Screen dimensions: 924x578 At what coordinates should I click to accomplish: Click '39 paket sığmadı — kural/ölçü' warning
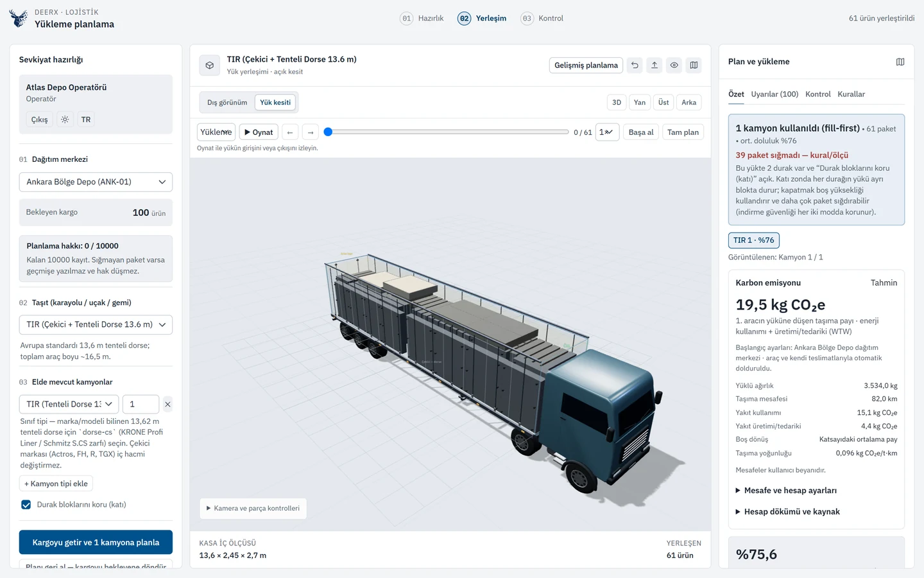pos(792,155)
